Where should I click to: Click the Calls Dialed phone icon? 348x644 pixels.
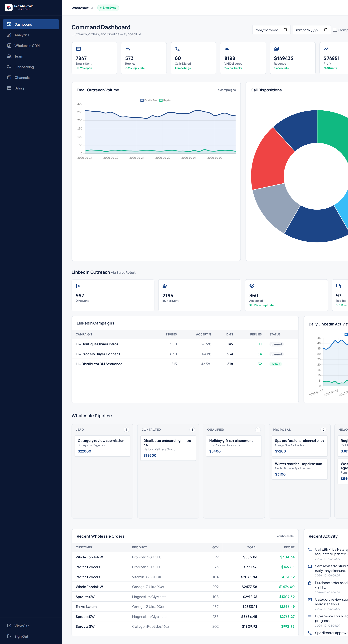tap(177, 49)
